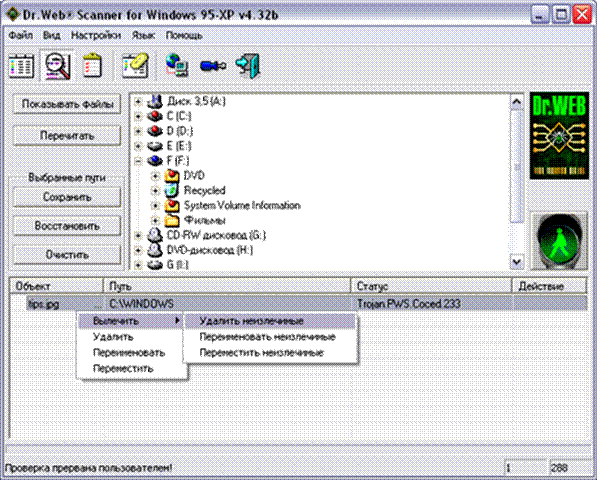Expand the Фильмы folder node
597x480 pixels.
click(155, 220)
